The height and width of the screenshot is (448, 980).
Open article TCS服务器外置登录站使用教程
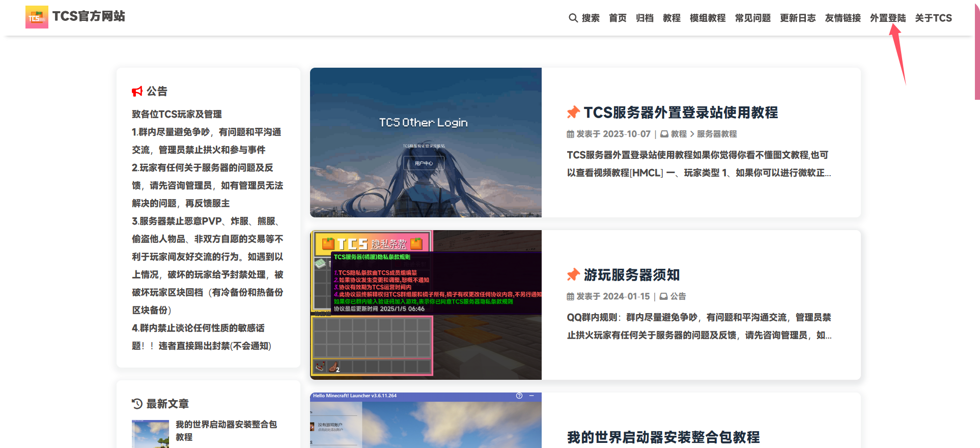pyautogui.click(x=680, y=113)
